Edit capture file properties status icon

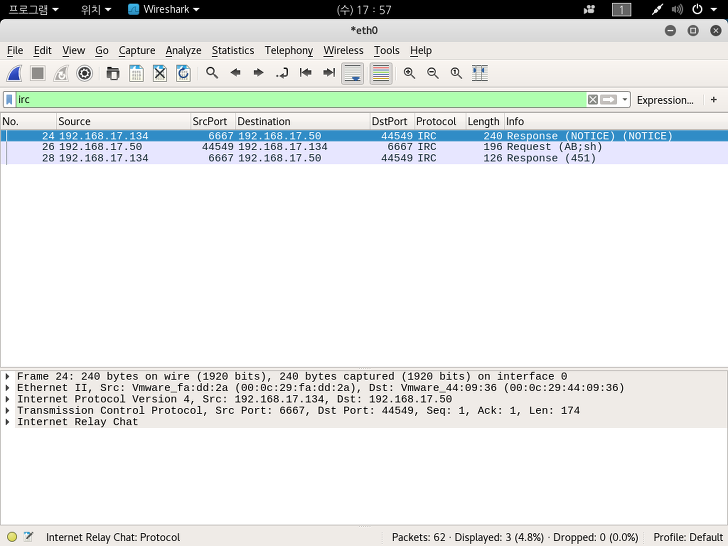(x=28, y=537)
